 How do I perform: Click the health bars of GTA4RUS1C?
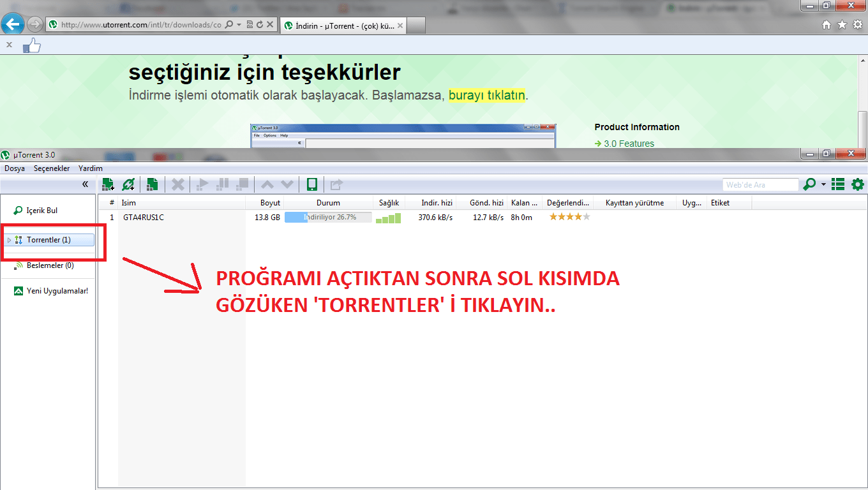point(389,218)
